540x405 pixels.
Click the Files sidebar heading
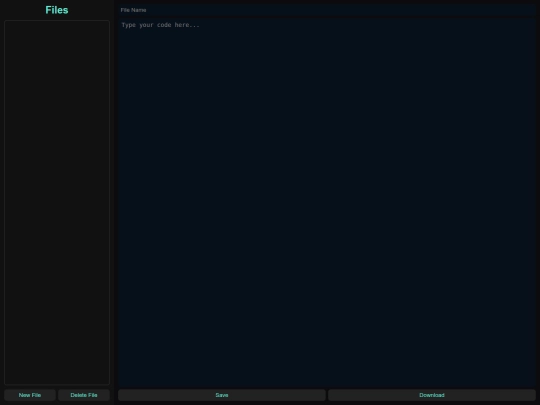coord(57,10)
